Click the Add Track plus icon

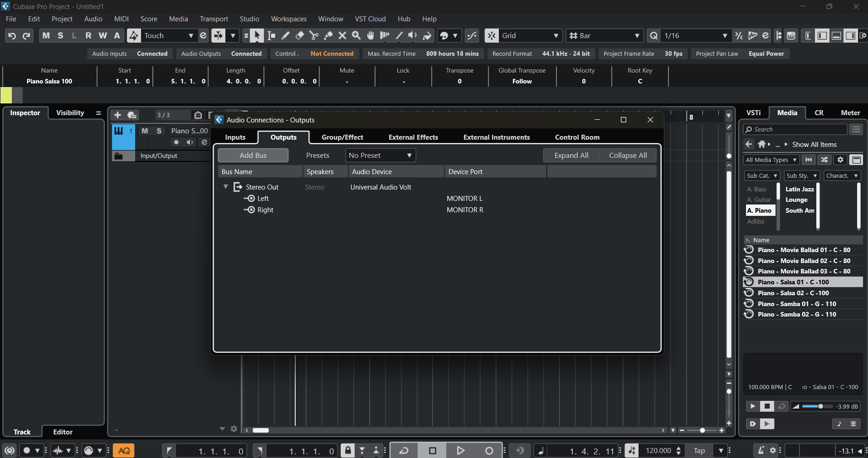pos(117,115)
